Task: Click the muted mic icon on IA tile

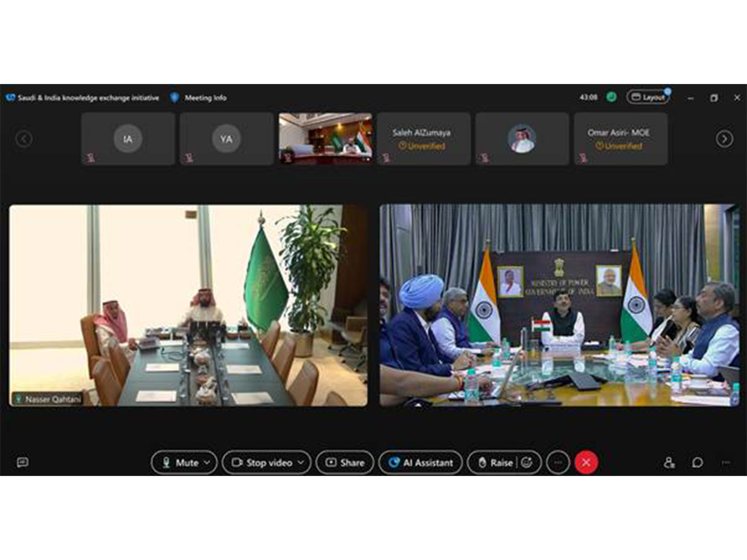Action: click(x=90, y=158)
